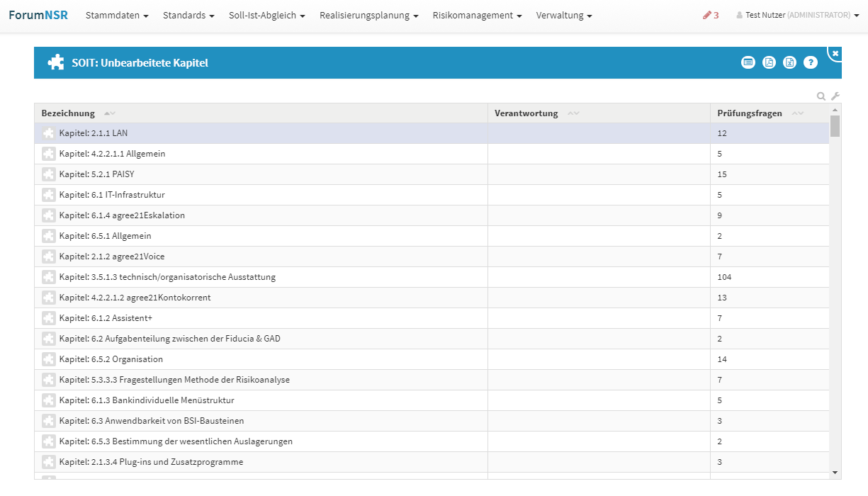Click the scrollbar down arrow
The image size is (868, 496).
pos(835,472)
